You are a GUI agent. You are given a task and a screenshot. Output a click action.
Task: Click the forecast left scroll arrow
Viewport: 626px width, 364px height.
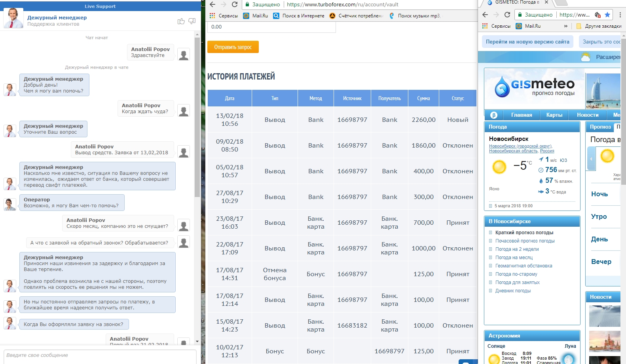[592, 159]
